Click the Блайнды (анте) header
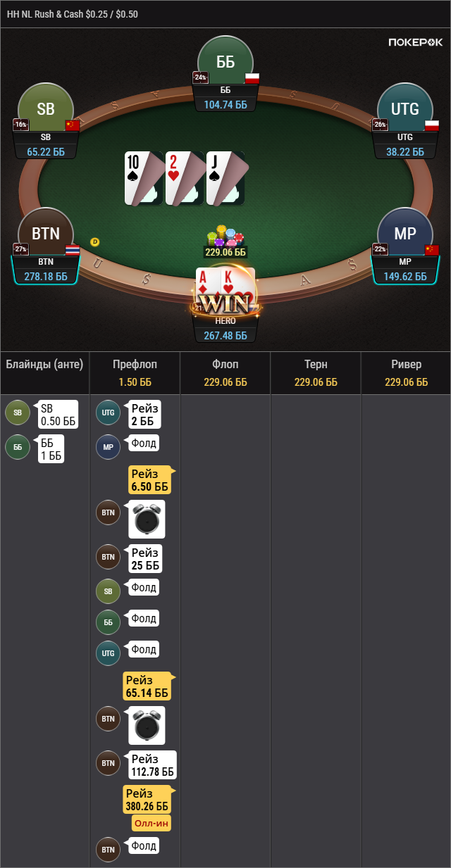The image size is (451, 868). pos(44,365)
